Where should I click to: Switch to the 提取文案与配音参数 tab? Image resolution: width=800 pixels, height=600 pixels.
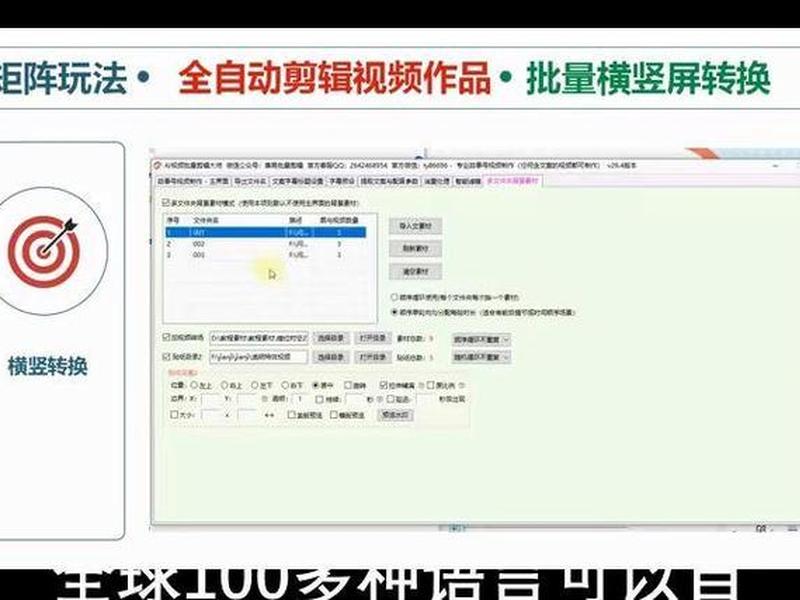(389, 182)
